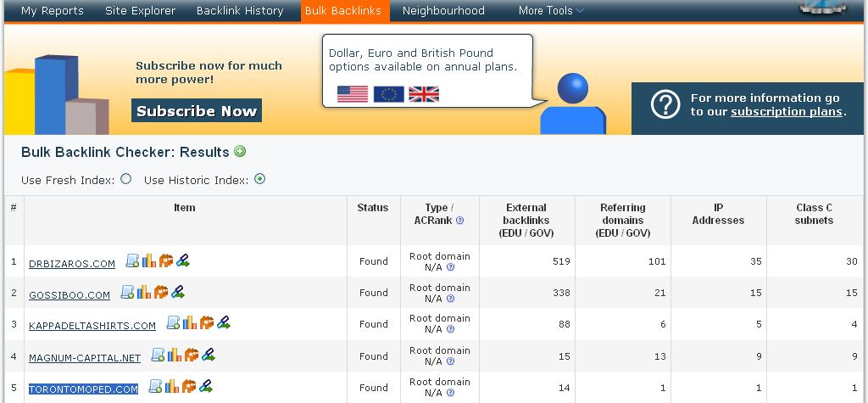Select the Use Historic Index radio button
Screen dimensions: 868x403
tap(259, 178)
